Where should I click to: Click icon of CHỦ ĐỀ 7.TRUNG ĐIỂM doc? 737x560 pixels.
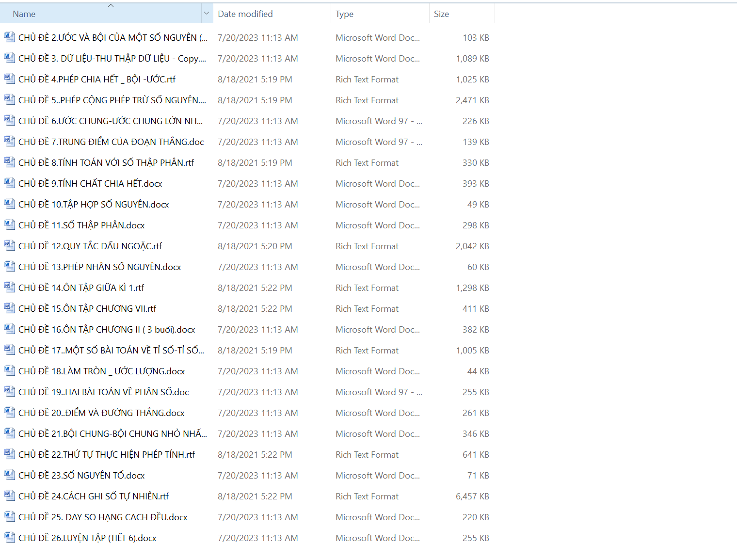click(10, 141)
